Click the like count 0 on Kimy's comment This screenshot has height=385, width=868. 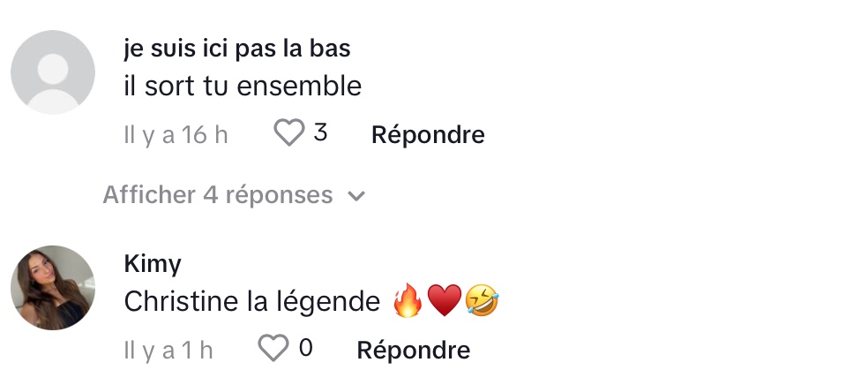click(305, 348)
